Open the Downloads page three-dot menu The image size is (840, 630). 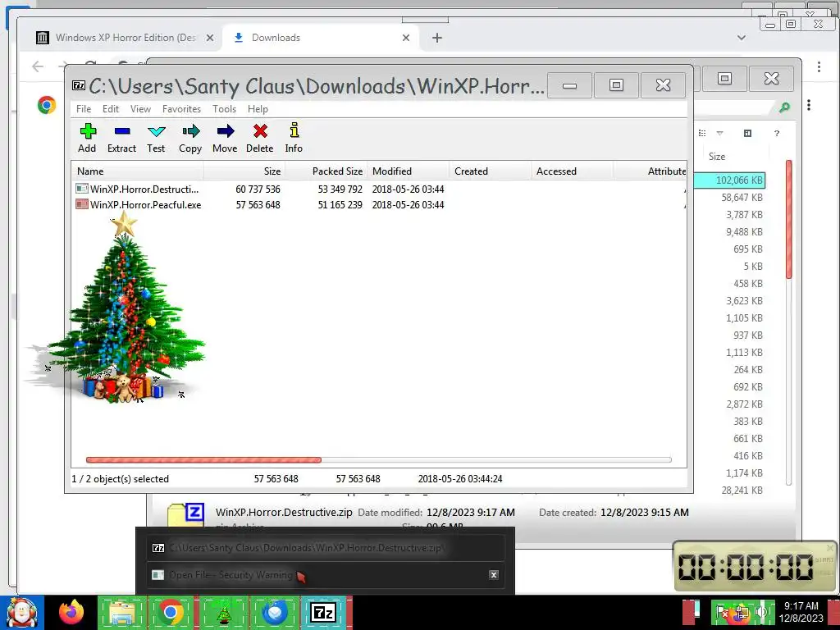[x=809, y=106]
